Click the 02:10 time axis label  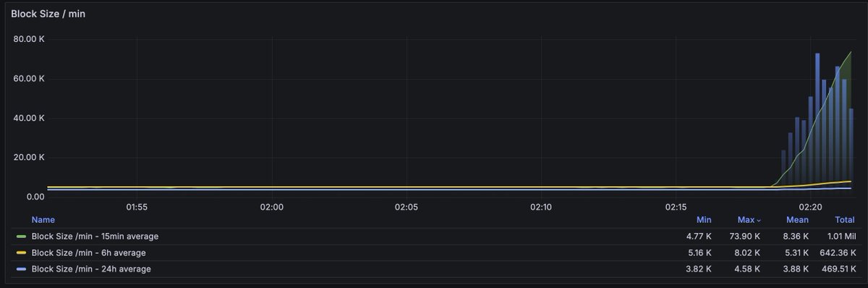click(541, 207)
